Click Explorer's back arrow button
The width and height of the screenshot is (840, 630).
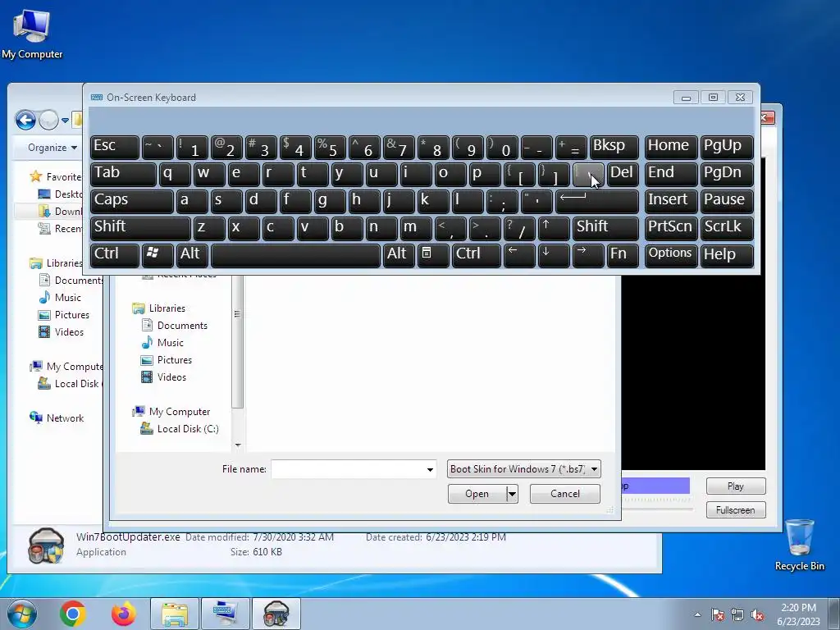click(x=25, y=120)
